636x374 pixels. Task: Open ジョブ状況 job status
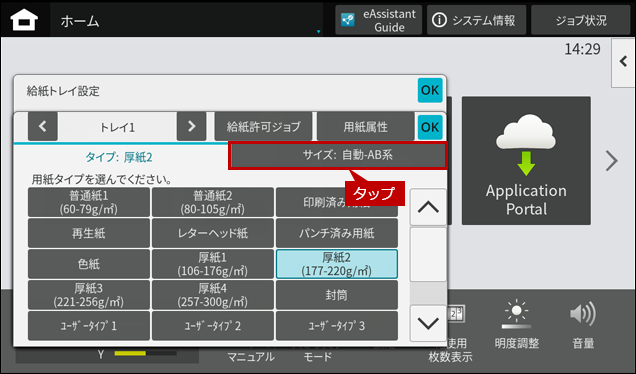coord(580,20)
